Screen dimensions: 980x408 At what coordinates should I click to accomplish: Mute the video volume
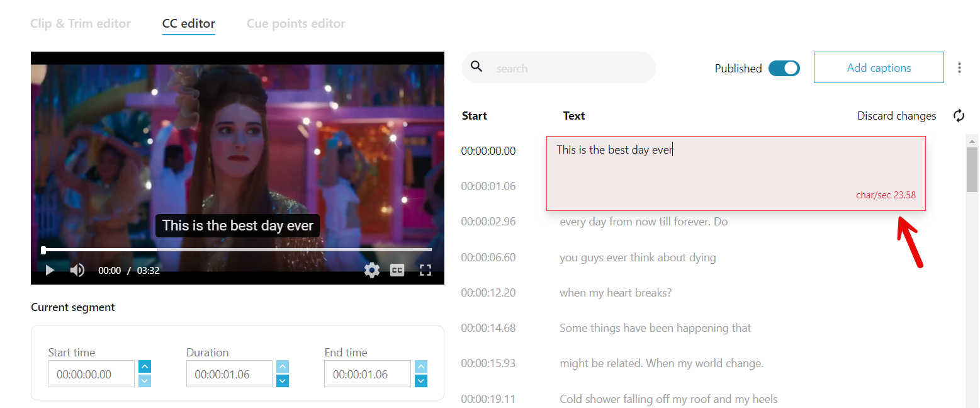click(x=77, y=269)
